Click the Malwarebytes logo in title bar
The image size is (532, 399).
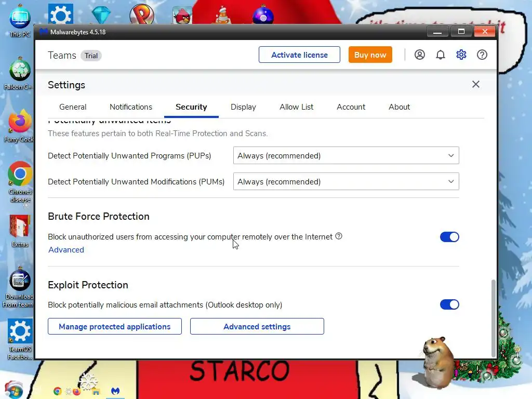coord(43,32)
